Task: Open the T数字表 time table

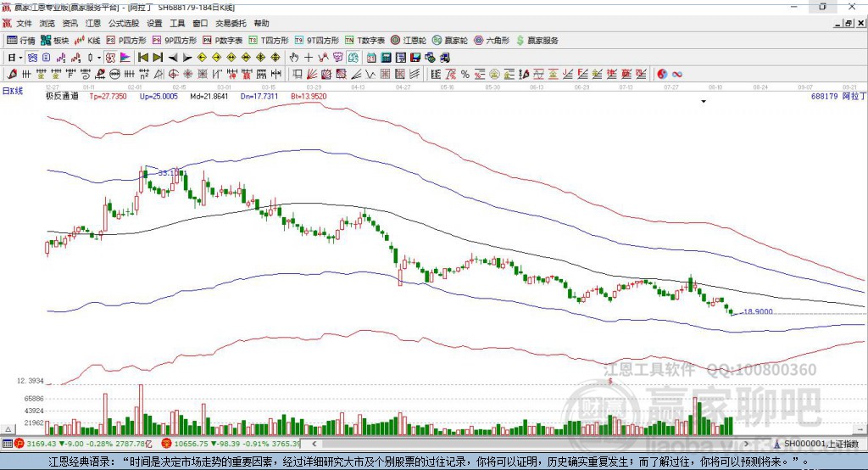Action: pyautogui.click(x=364, y=41)
